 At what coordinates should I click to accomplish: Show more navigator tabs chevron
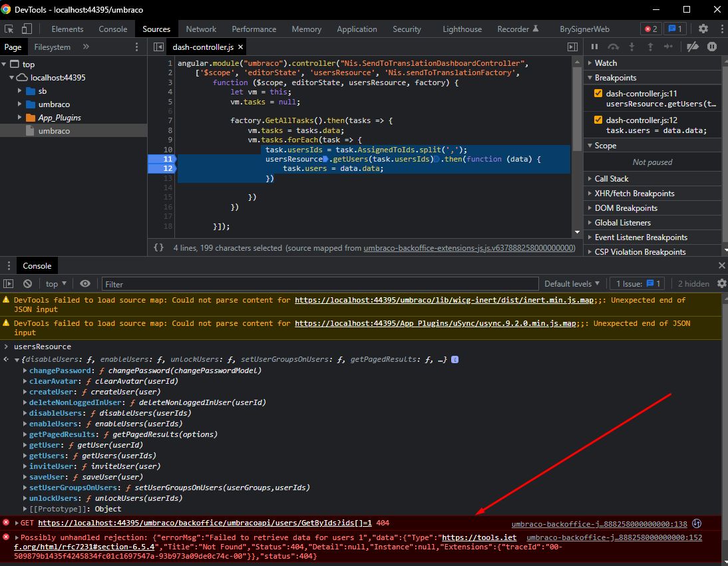point(86,47)
